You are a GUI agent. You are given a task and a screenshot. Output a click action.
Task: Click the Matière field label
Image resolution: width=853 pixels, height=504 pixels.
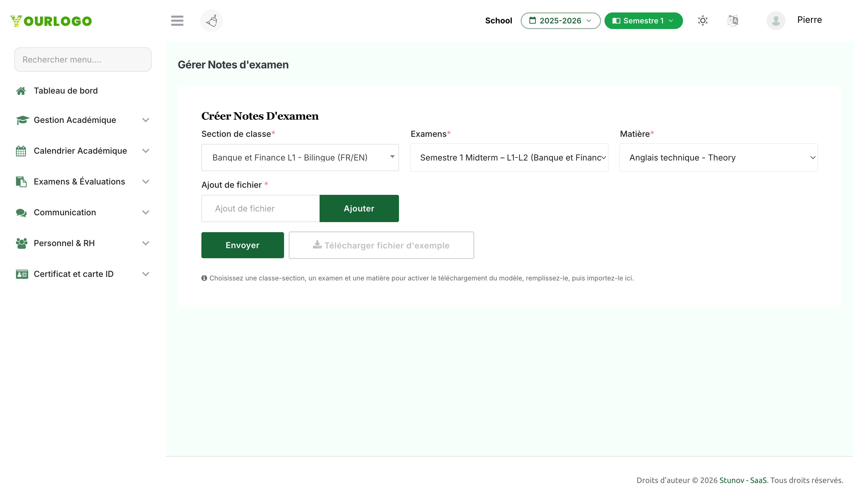point(635,134)
